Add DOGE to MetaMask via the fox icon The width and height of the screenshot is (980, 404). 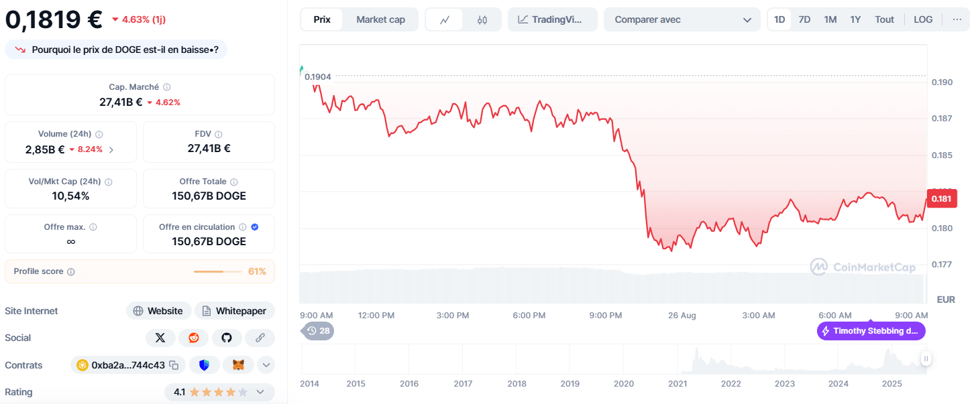click(238, 364)
